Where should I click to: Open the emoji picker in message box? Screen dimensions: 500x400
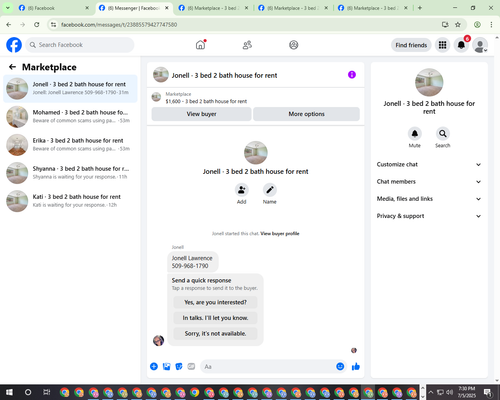(340, 367)
